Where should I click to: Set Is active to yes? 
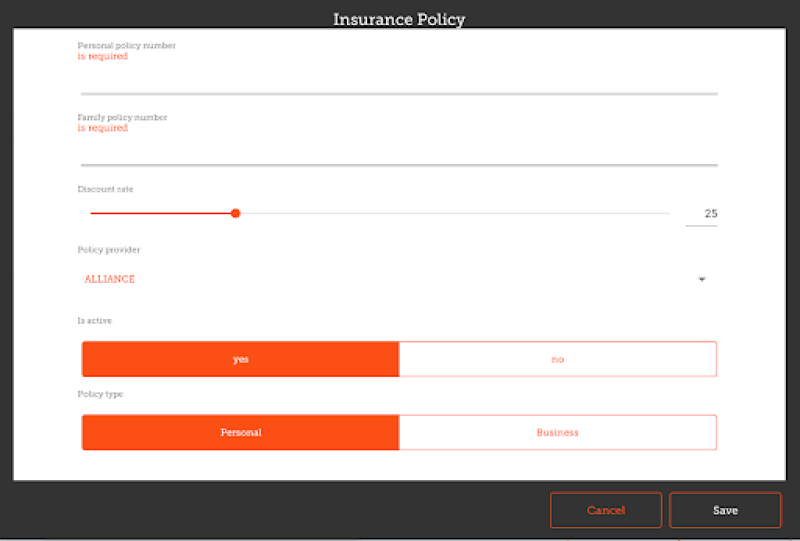[x=240, y=359]
